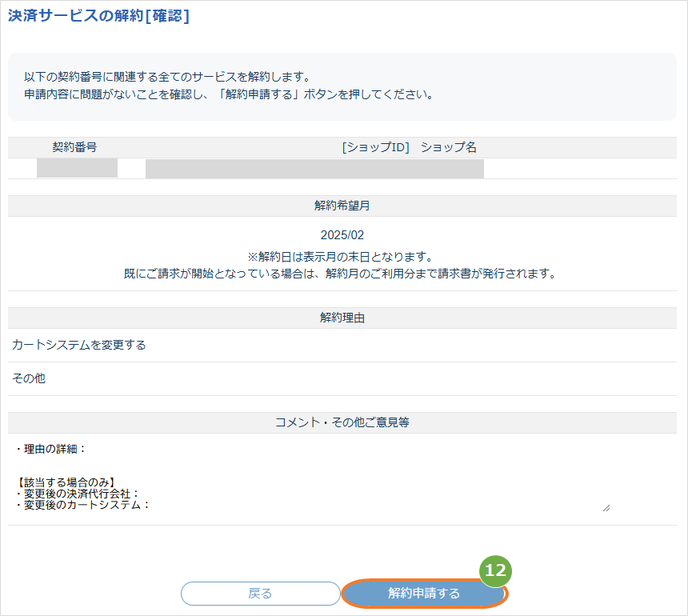Click the 理由の詳細 line in comments

(51, 449)
